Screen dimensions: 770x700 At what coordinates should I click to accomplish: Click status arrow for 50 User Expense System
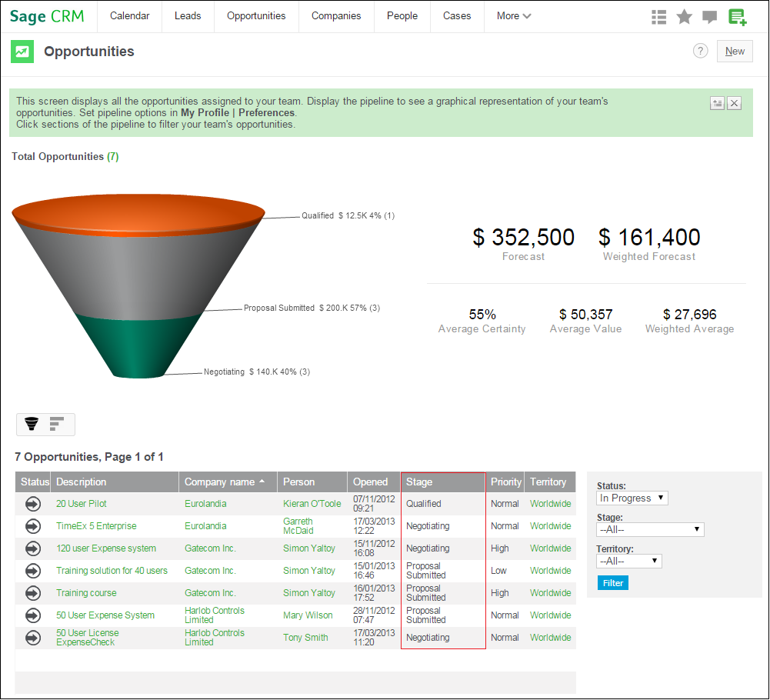[33, 615]
